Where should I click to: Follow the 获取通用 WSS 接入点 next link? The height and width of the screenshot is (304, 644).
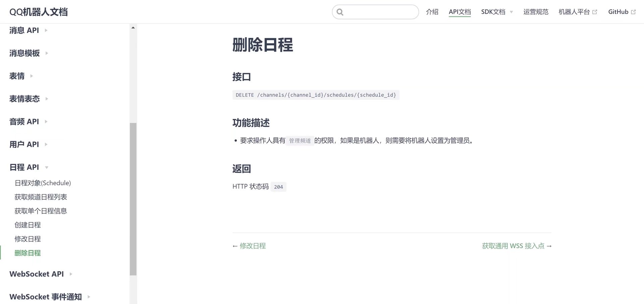pos(513,246)
